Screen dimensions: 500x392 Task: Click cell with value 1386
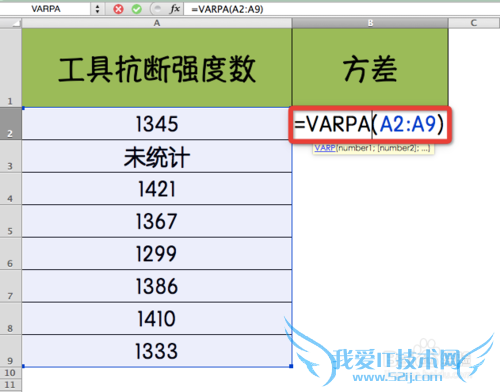[x=157, y=286]
